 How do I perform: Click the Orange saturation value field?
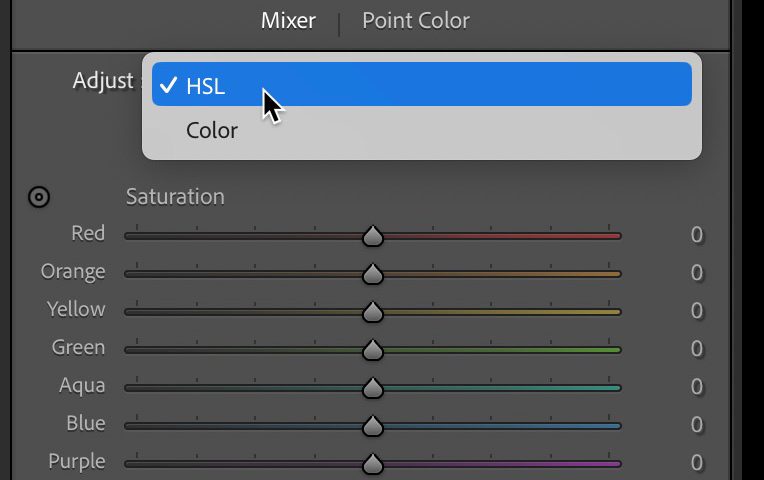tap(696, 273)
